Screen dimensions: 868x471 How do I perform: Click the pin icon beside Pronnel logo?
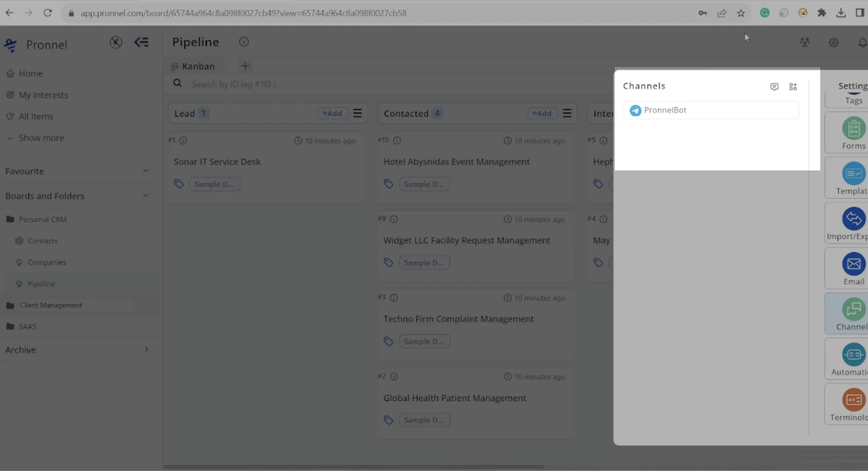pyautogui.click(x=115, y=42)
